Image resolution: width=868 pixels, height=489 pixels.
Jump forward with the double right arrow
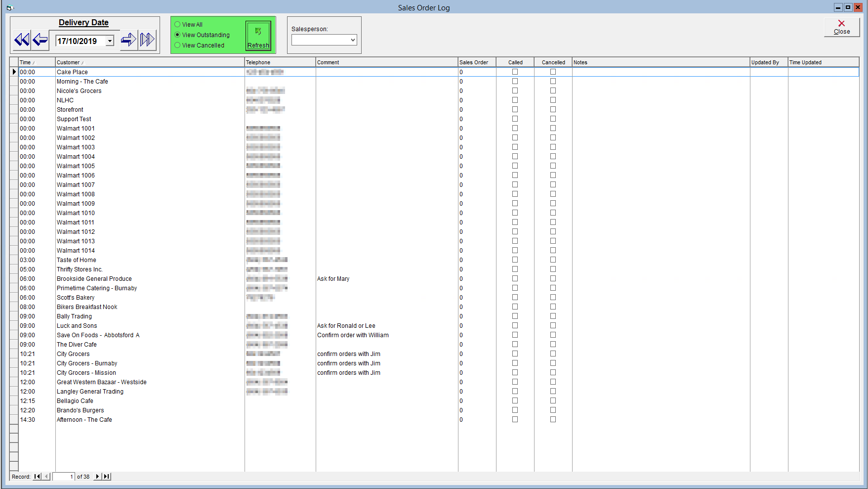coord(147,40)
